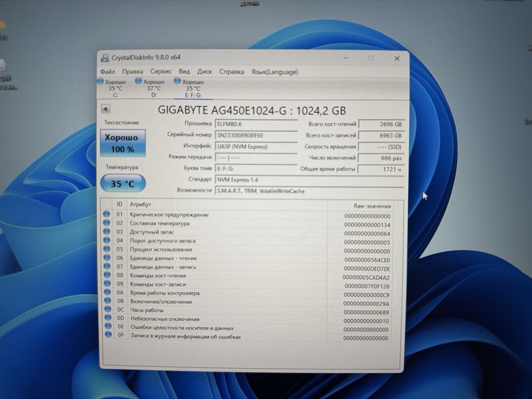Click the interface field UASP (NVM Express)
This screenshot has width=532, height=399.
256,146
